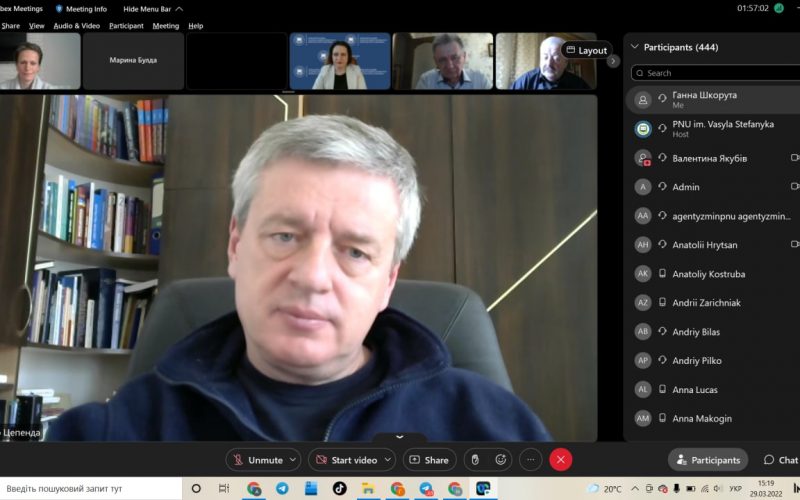
Task: Click the participants Search field
Action: [x=715, y=73]
